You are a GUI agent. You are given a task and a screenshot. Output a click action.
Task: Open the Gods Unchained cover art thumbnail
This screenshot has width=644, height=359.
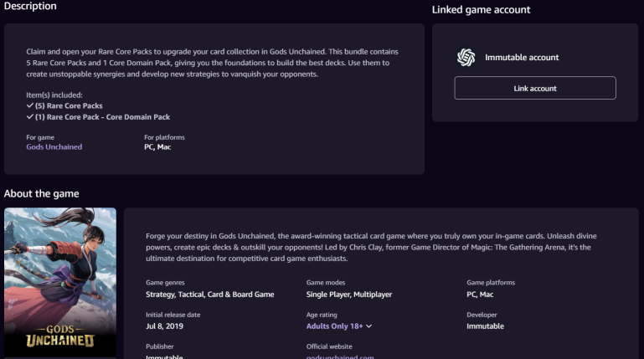pos(60,282)
